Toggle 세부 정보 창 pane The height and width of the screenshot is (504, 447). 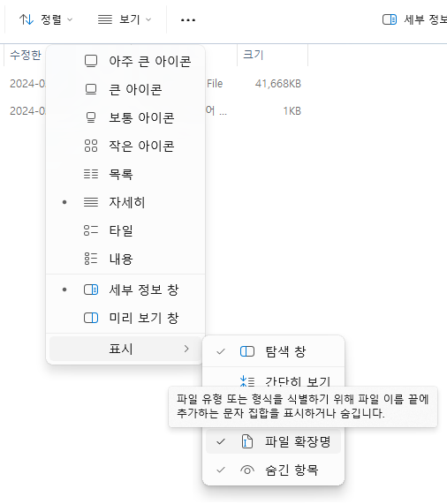click(125, 290)
